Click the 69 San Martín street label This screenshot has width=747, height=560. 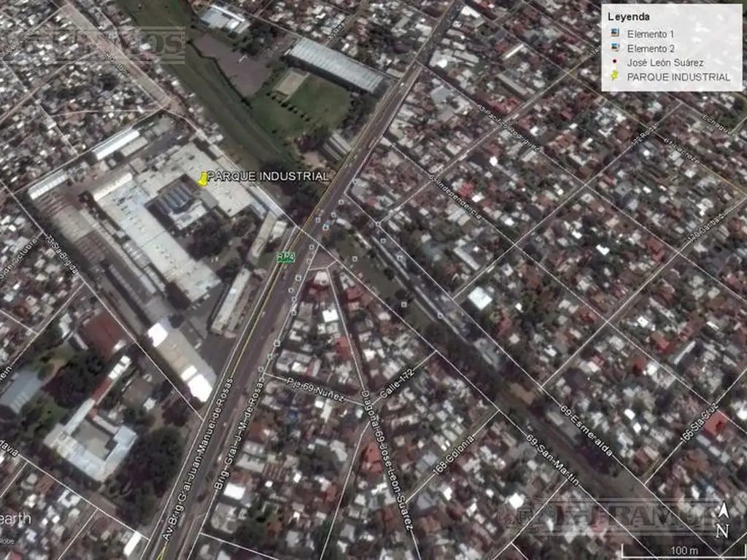(x=552, y=459)
